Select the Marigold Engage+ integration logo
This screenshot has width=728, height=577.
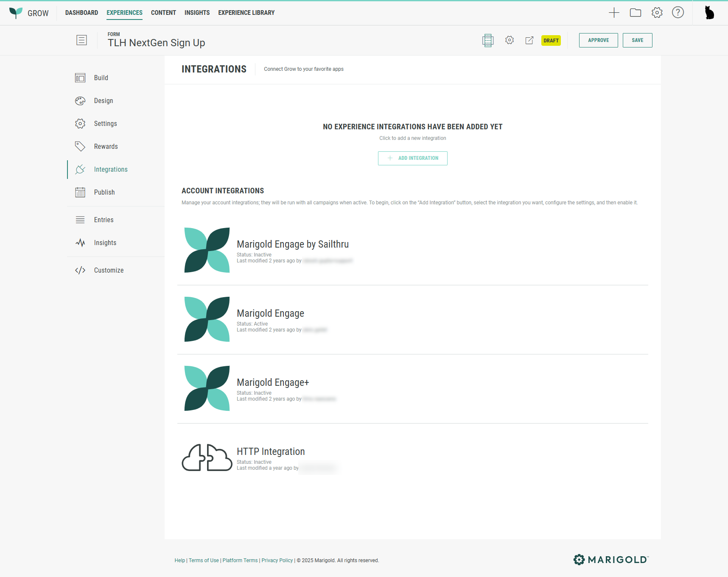click(x=207, y=388)
